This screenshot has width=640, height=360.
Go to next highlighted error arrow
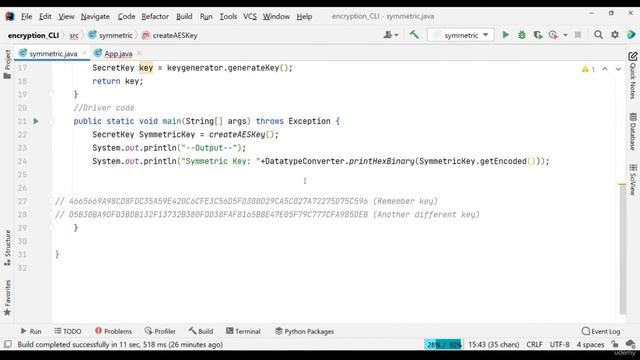(618, 69)
